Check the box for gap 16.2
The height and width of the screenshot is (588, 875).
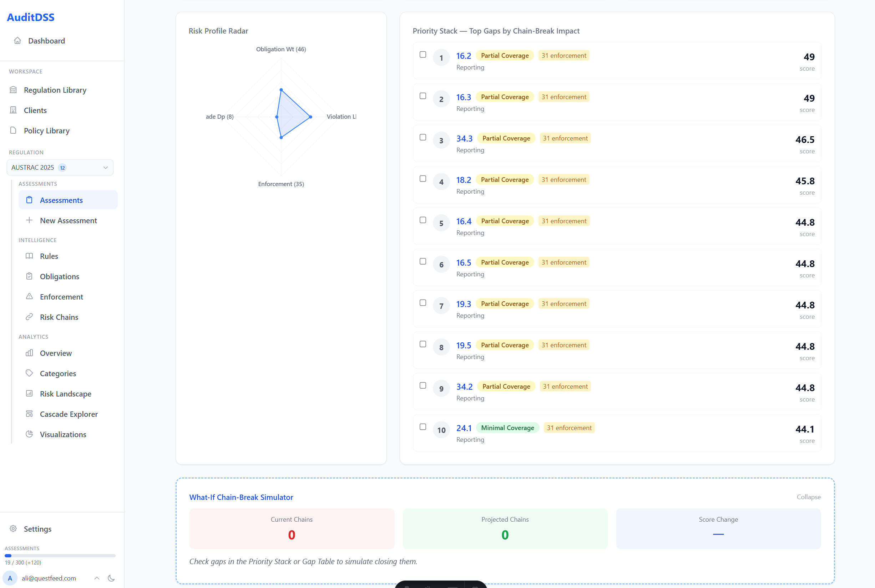423,55
